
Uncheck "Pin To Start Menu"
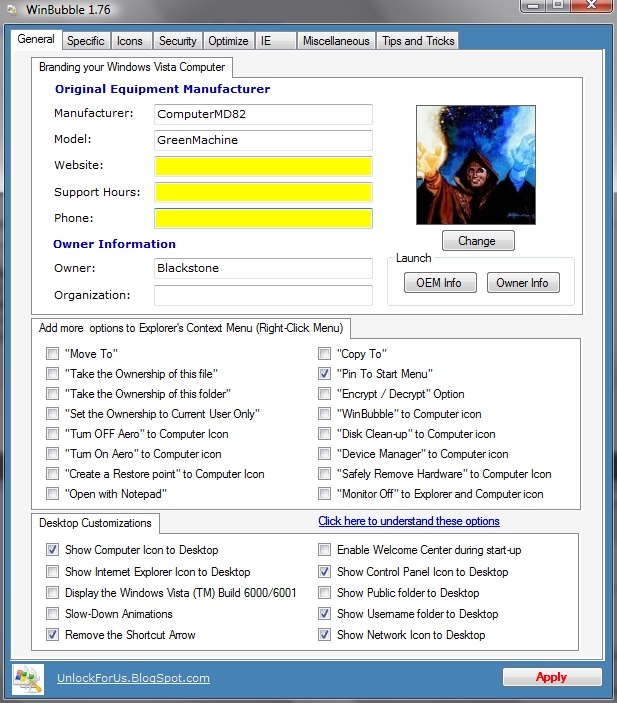[x=324, y=373]
